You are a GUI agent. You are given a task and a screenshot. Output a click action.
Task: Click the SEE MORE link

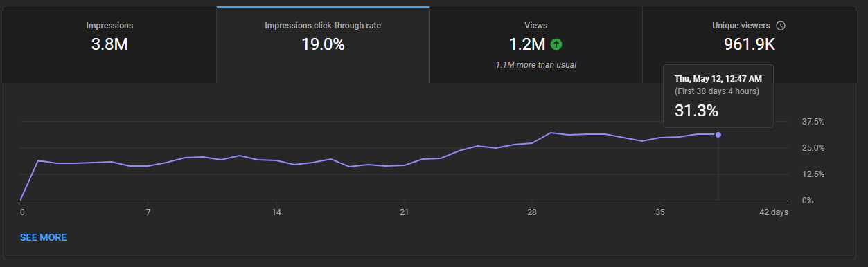pyautogui.click(x=44, y=237)
